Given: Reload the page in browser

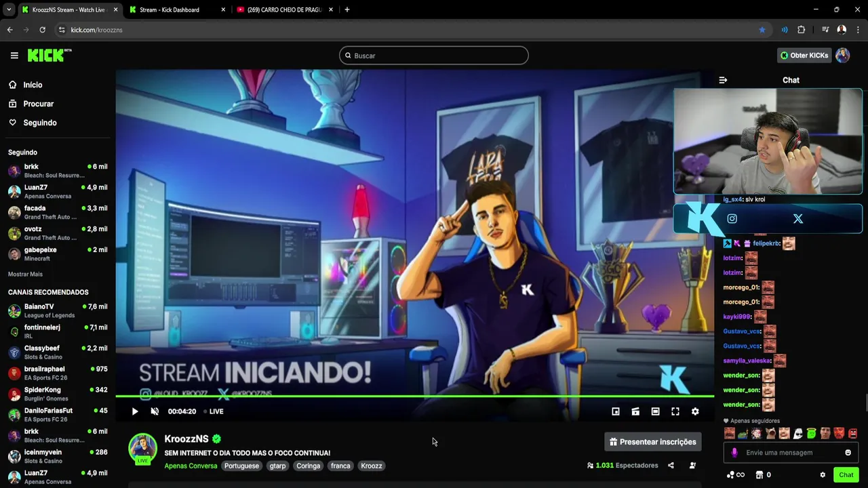Looking at the screenshot, I should pos(42,30).
